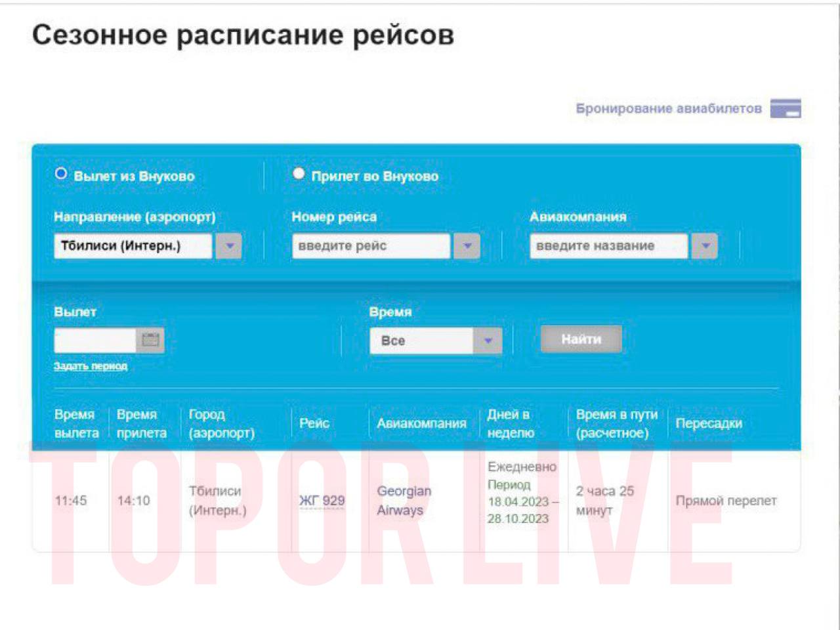Expand the airline dropdown arrow
The width and height of the screenshot is (840, 630).
[x=705, y=246]
